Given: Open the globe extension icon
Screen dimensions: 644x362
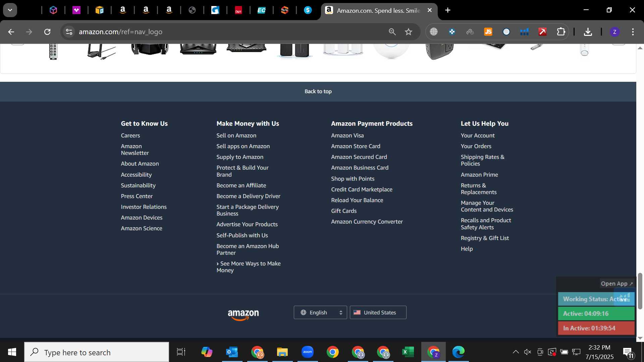Looking at the screenshot, I should (x=434, y=32).
